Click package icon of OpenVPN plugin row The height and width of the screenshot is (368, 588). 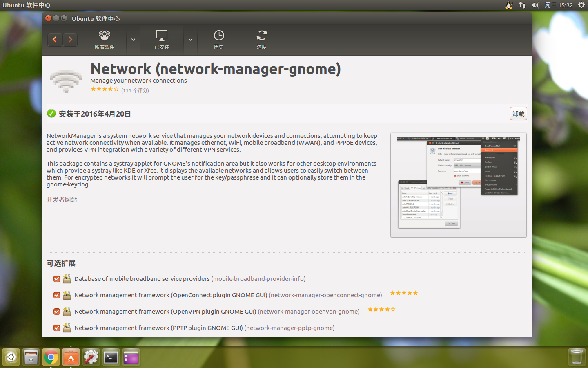(67, 312)
